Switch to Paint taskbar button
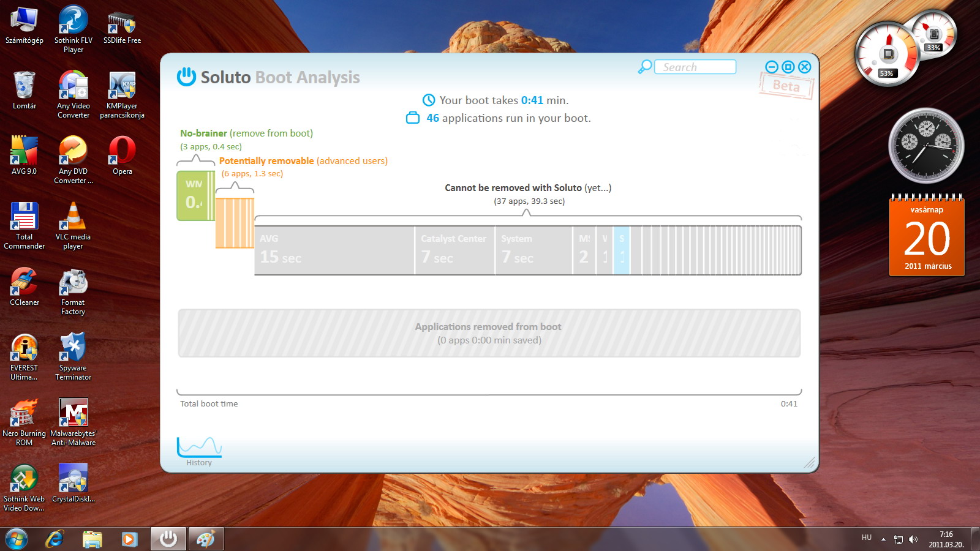980x551 pixels. tap(206, 539)
